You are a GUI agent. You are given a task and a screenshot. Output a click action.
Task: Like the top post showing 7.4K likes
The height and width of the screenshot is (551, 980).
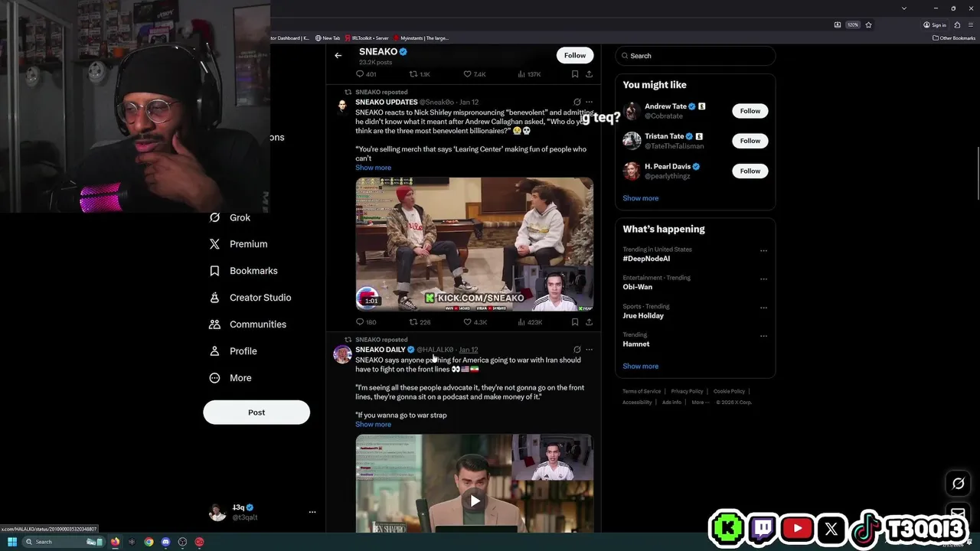(475, 74)
